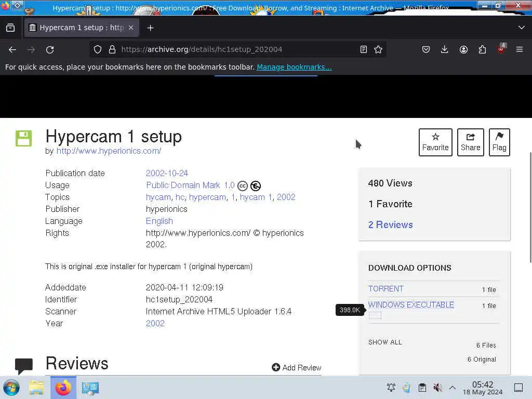The height and width of the screenshot is (399, 532).
Task: Expand the list all tabs chevron
Action: tap(521, 28)
